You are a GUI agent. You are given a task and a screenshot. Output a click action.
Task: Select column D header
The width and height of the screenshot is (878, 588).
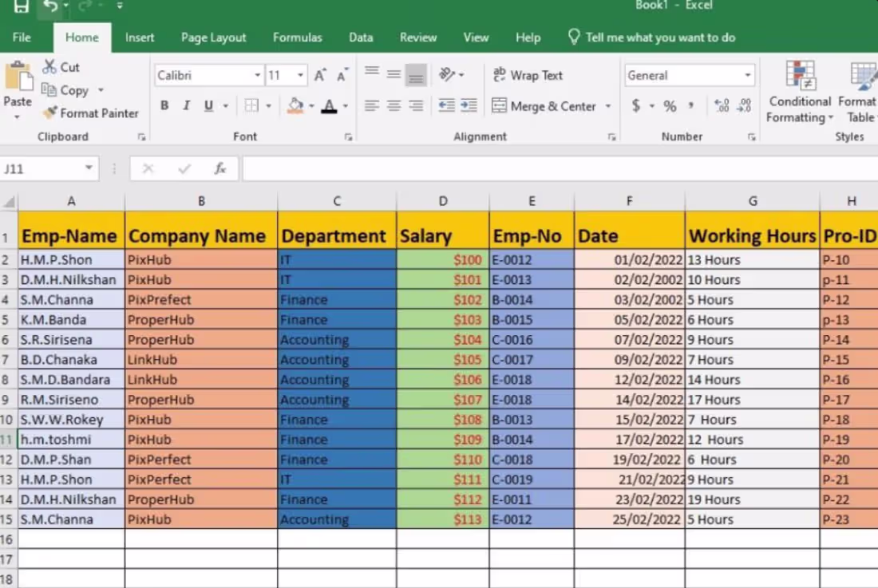[x=443, y=201]
